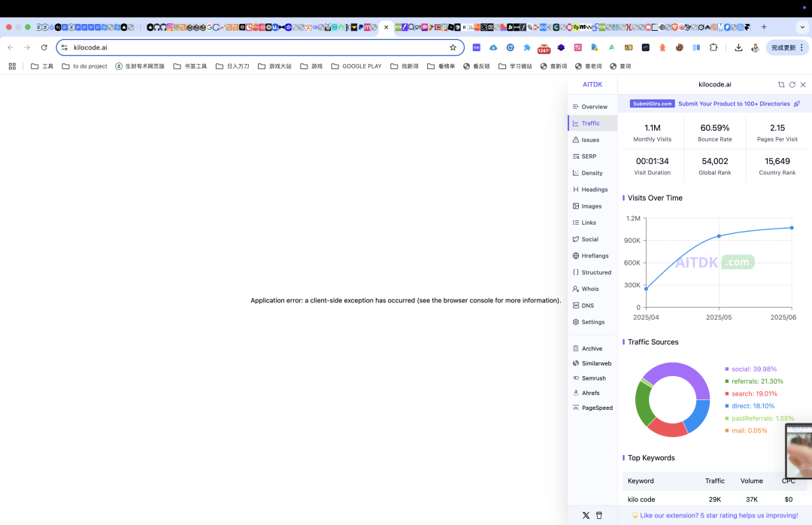Go forward with the browser forward arrow
This screenshot has height=525, width=812.
tap(27, 47)
